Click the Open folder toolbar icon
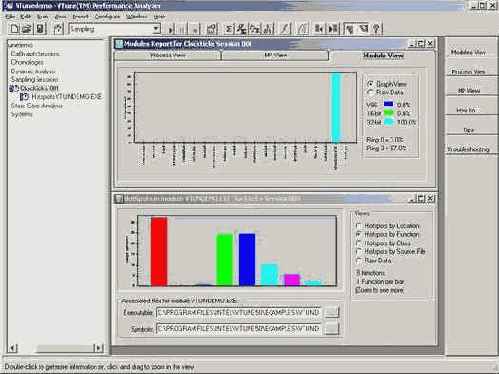 coord(27,29)
